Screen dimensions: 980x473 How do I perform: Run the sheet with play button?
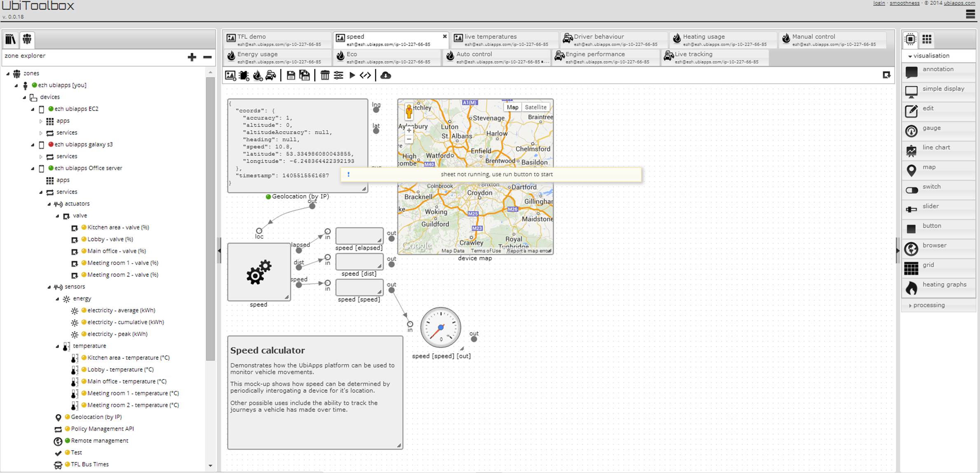click(x=352, y=75)
